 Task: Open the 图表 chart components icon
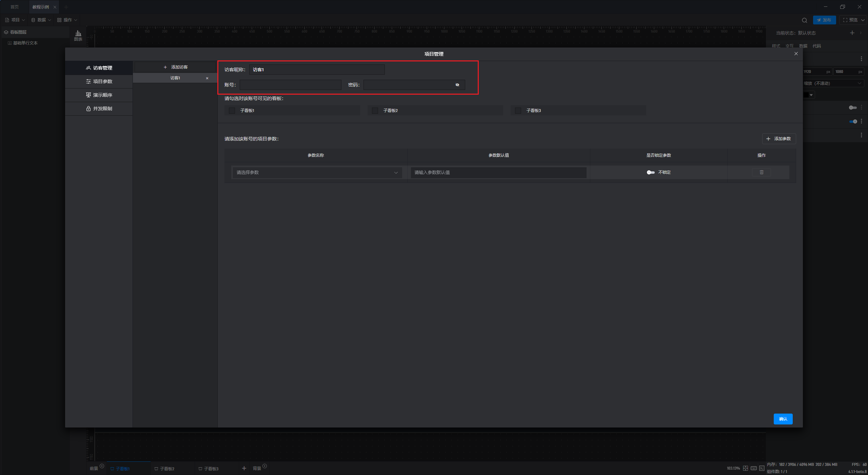click(78, 36)
